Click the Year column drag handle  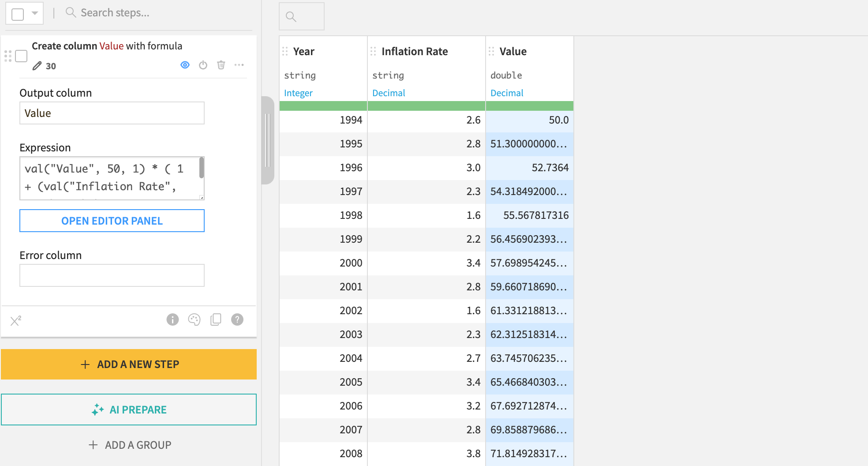tap(285, 52)
